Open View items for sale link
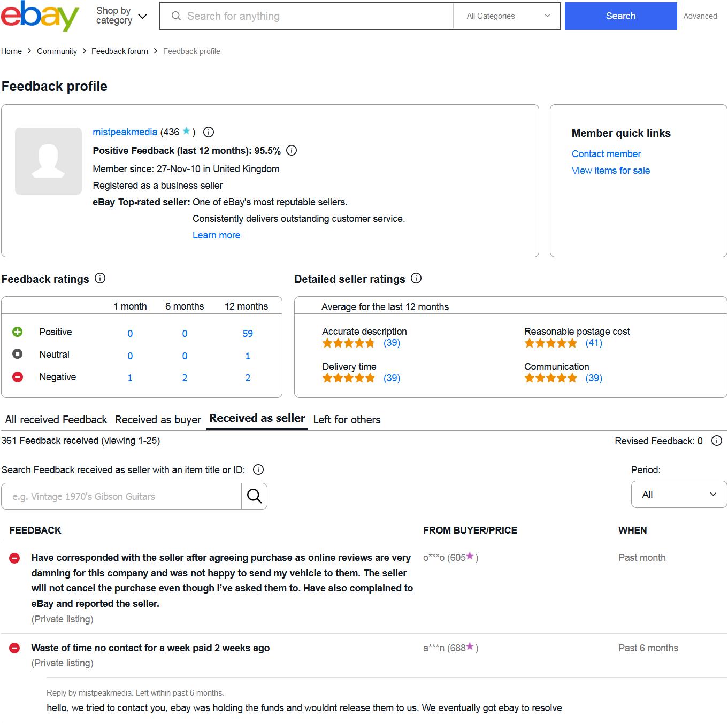728x724 pixels. [611, 171]
